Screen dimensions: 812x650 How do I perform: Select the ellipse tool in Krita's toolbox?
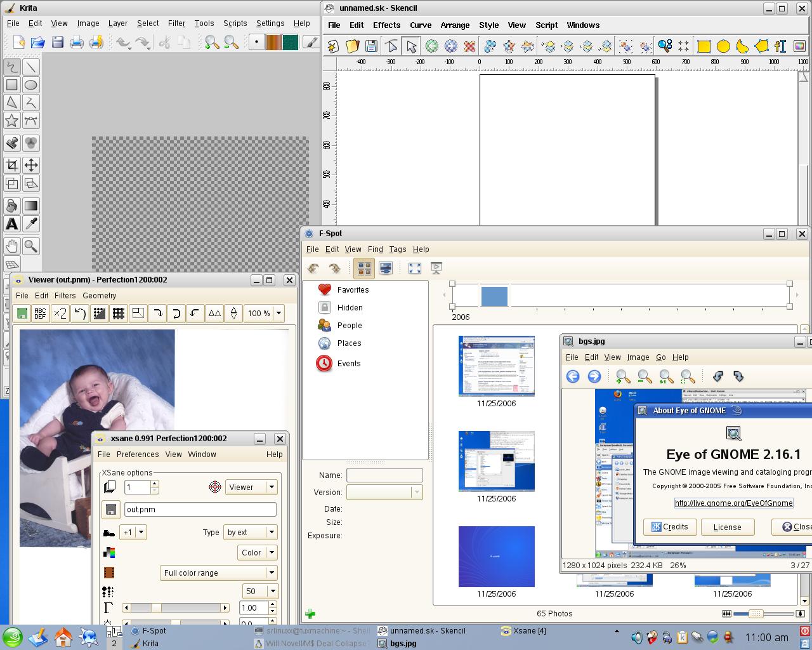coord(30,85)
